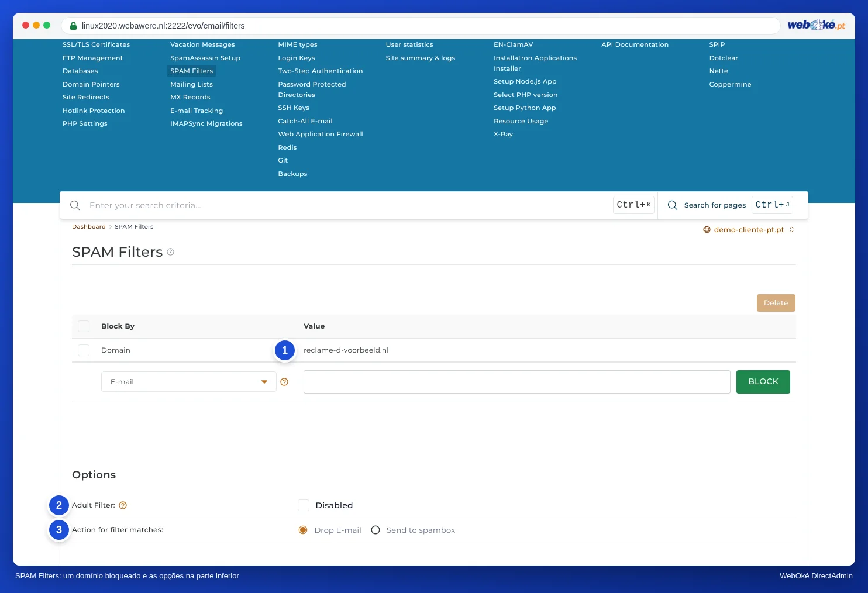Open Setup Node.js App menu item
Image resolution: width=868 pixels, height=593 pixels.
(x=525, y=81)
